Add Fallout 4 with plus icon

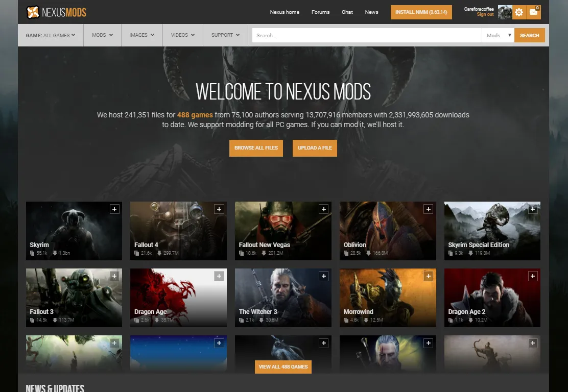tap(219, 209)
